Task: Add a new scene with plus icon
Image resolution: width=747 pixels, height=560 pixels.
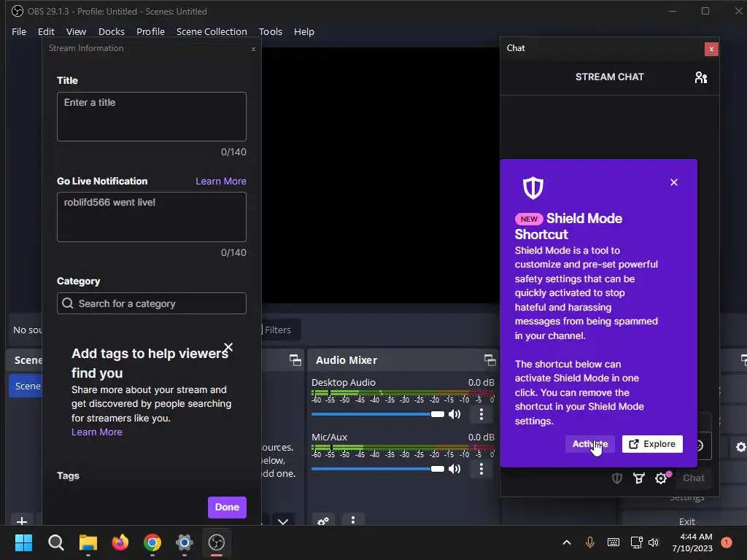Action: 21,521
